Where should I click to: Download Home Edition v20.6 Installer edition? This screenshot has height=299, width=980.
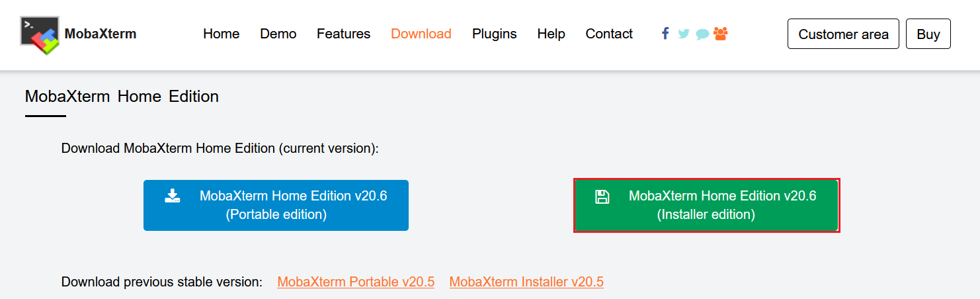click(x=706, y=205)
